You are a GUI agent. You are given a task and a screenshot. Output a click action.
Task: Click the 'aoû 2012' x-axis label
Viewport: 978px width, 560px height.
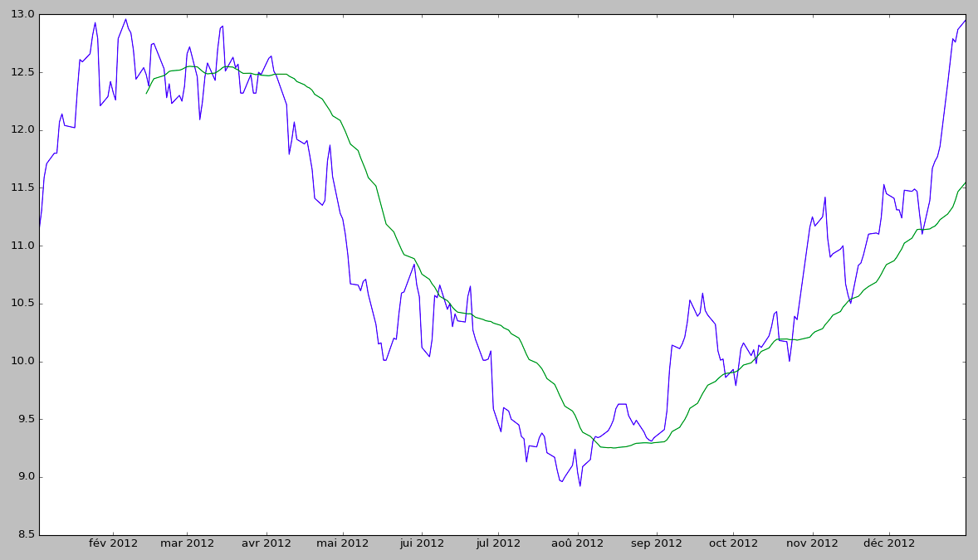click(x=578, y=543)
